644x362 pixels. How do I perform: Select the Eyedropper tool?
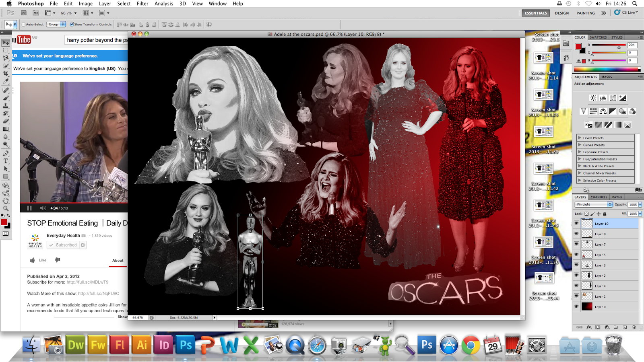(6, 82)
